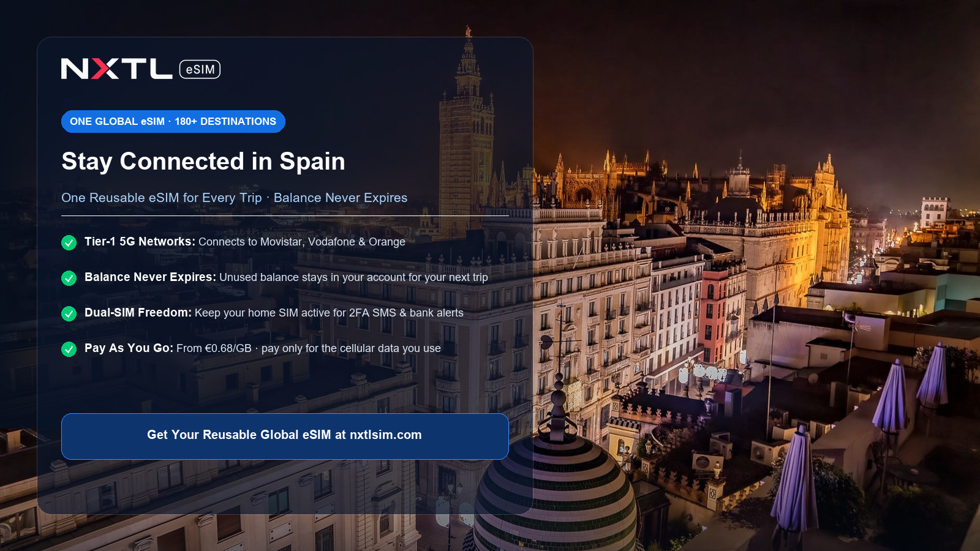Click the green check next to Balance Never Expires
The width and height of the screenshot is (980, 551).
click(x=69, y=278)
